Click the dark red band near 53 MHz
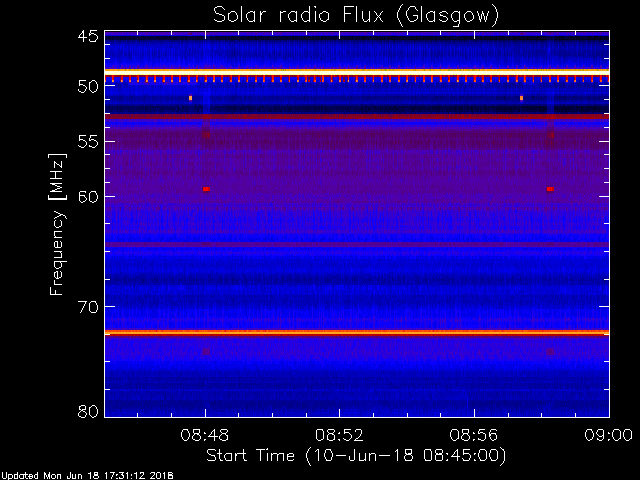Viewport: 640px width, 480px height. [357, 117]
